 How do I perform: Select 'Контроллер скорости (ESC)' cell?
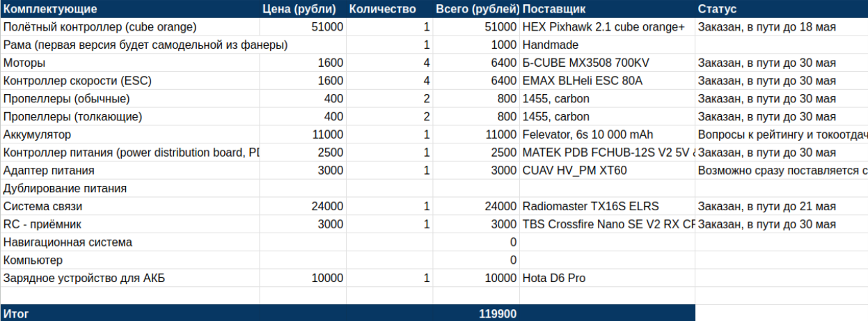click(129, 81)
